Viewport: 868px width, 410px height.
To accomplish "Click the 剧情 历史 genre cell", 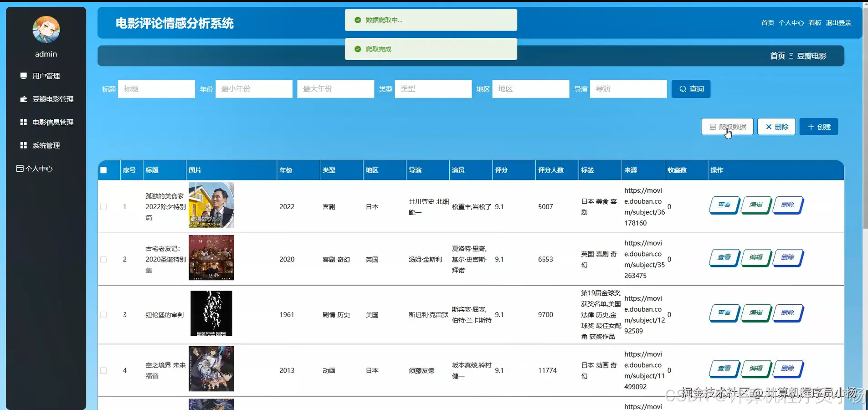I will pyautogui.click(x=336, y=315).
